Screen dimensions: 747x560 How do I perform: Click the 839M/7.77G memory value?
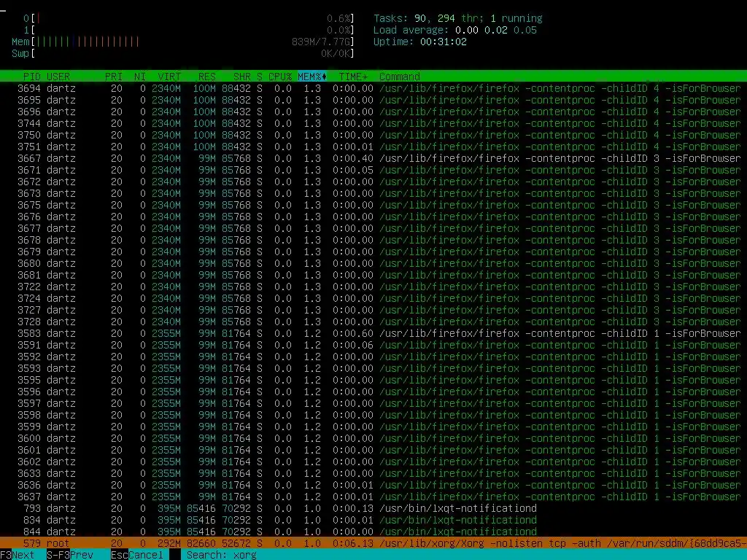point(321,42)
